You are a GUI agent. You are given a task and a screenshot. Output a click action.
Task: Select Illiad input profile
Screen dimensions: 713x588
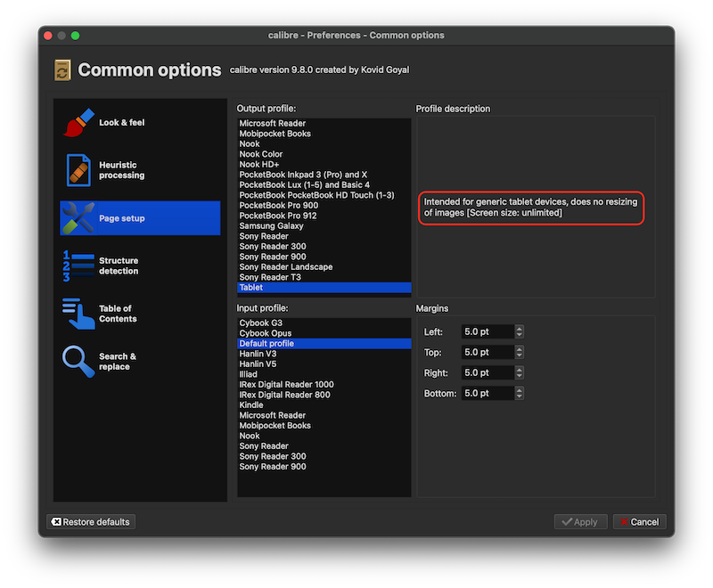click(x=324, y=374)
